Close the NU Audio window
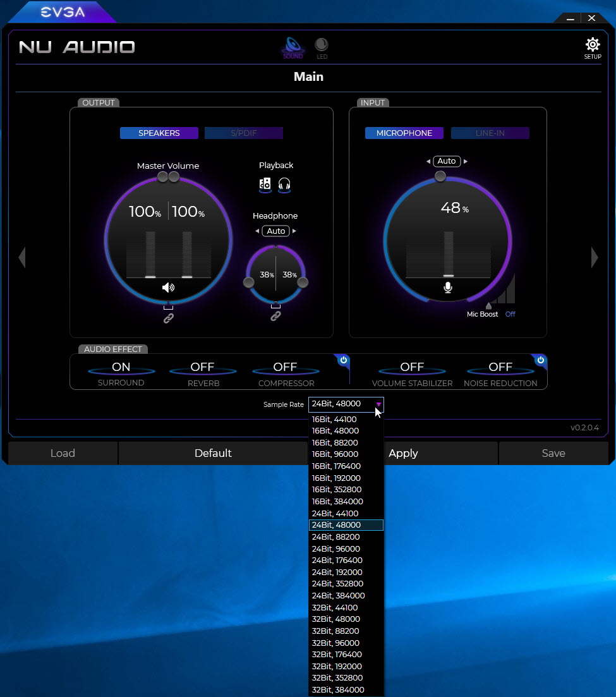 coord(591,18)
